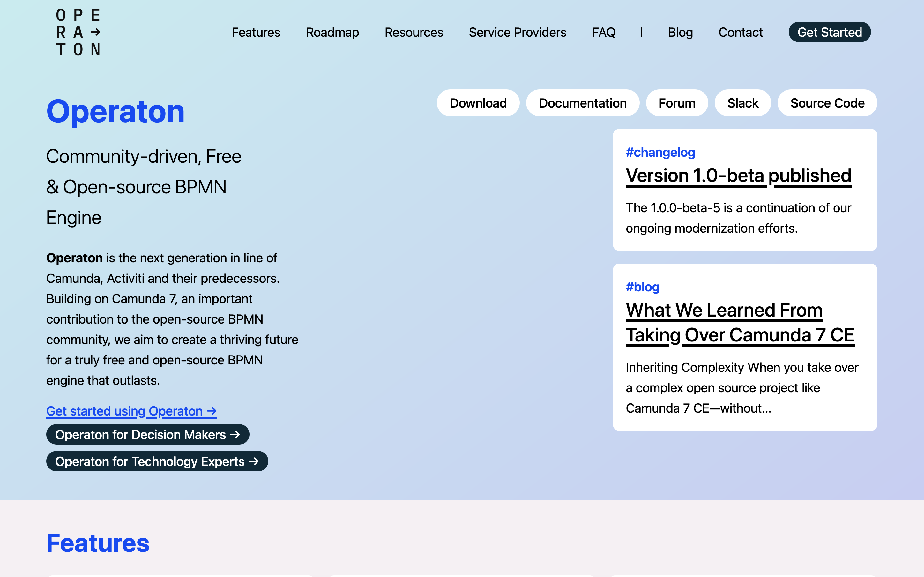Open the Slack community button
924x577 pixels.
pos(742,103)
